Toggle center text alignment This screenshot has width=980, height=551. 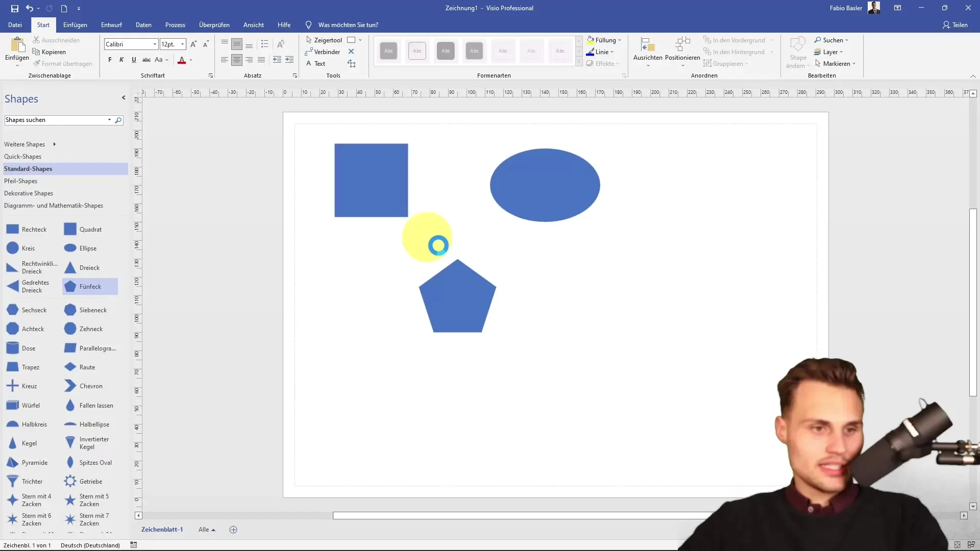click(x=237, y=60)
